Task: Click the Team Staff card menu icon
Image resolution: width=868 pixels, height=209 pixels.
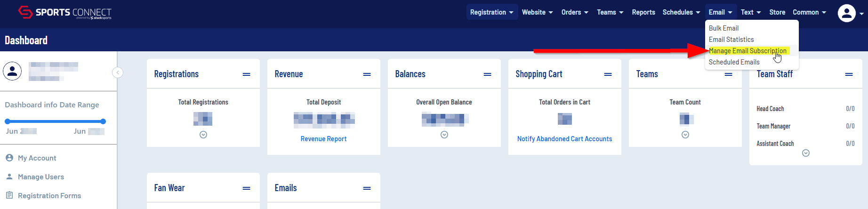Action: tap(849, 74)
